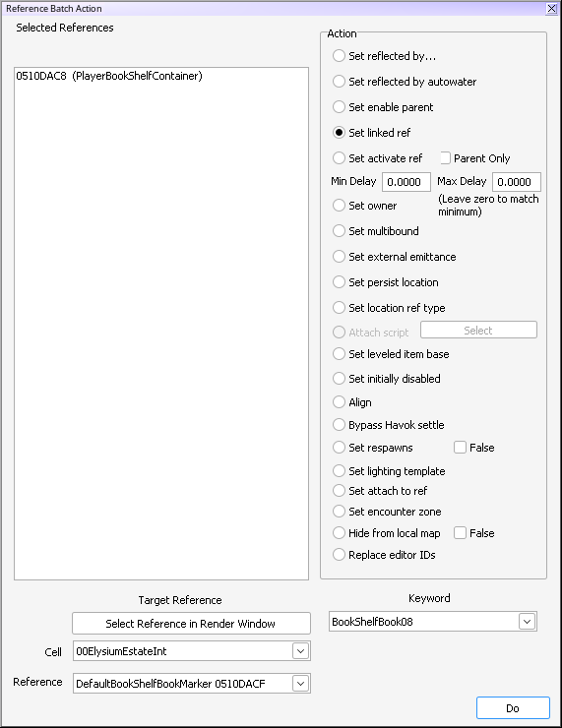Enable the 'Parent Only' checkbox
This screenshot has width=562, height=728.
446,158
